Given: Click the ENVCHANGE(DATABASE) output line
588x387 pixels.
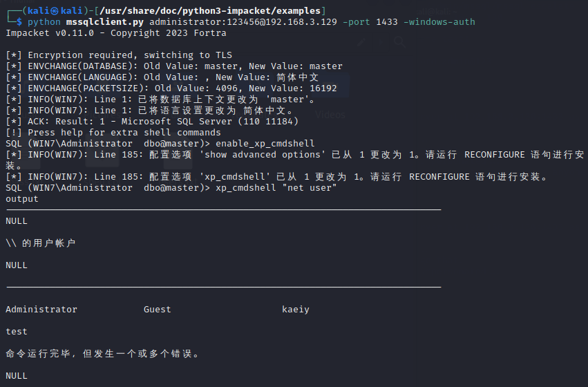Looking at the screenshot, I should (174, 66).
